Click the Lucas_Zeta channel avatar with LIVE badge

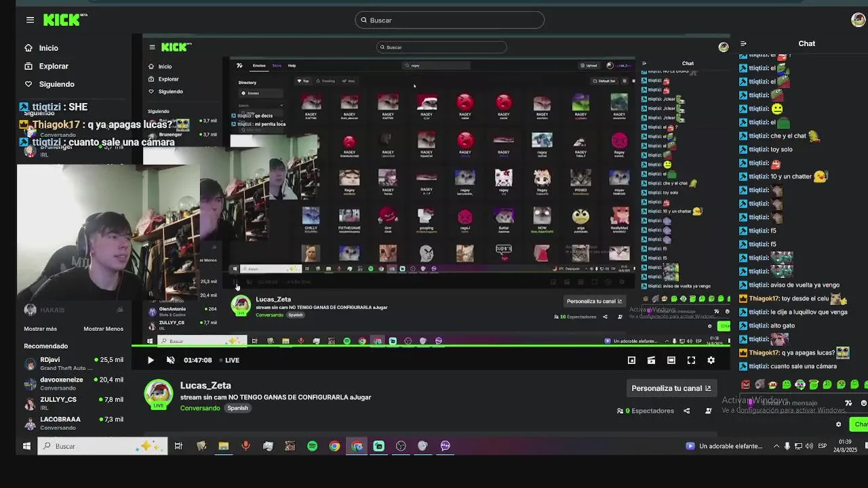159,394
